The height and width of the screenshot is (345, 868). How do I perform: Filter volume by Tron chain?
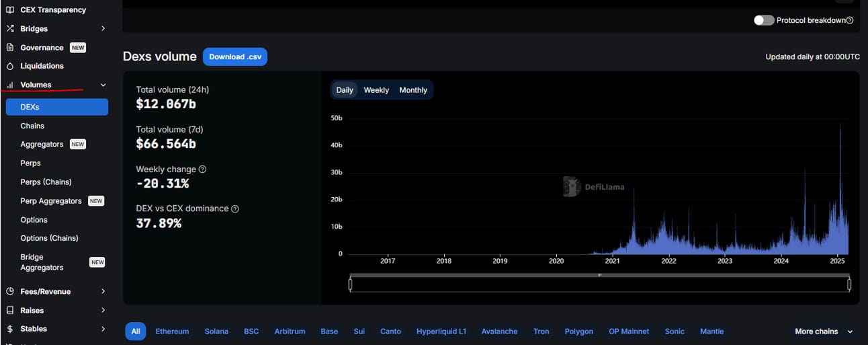[541, 332]
